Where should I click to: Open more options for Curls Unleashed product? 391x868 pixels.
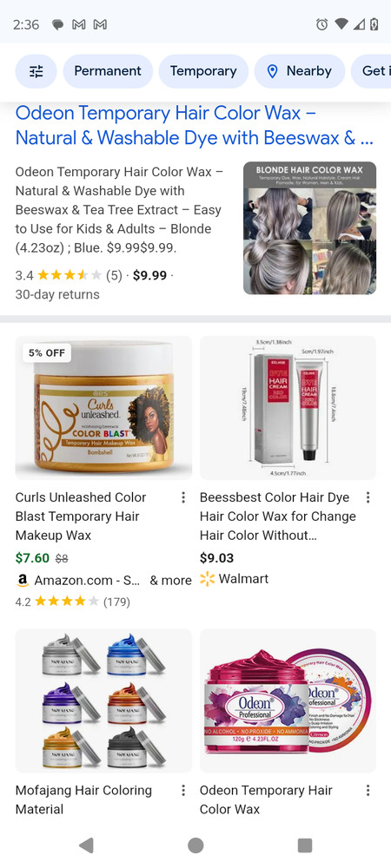pos(183,497)
